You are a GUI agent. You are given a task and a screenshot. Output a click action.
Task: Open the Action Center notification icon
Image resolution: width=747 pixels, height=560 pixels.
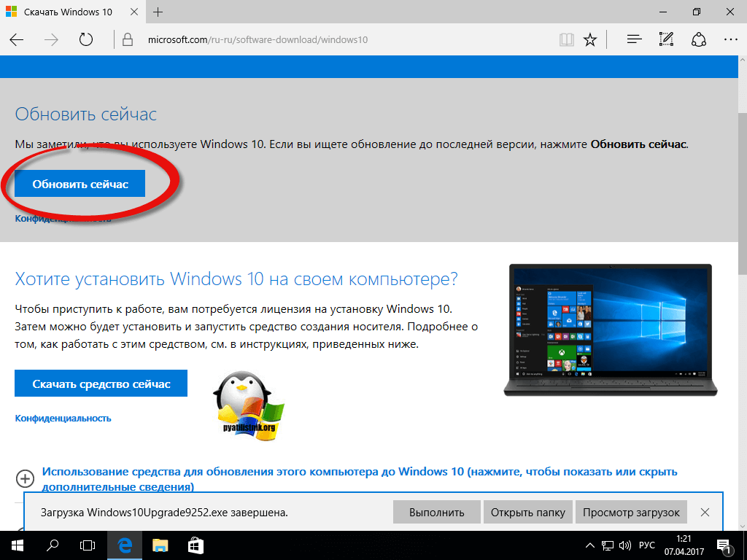pyautogui.click(x=724, y=545)
